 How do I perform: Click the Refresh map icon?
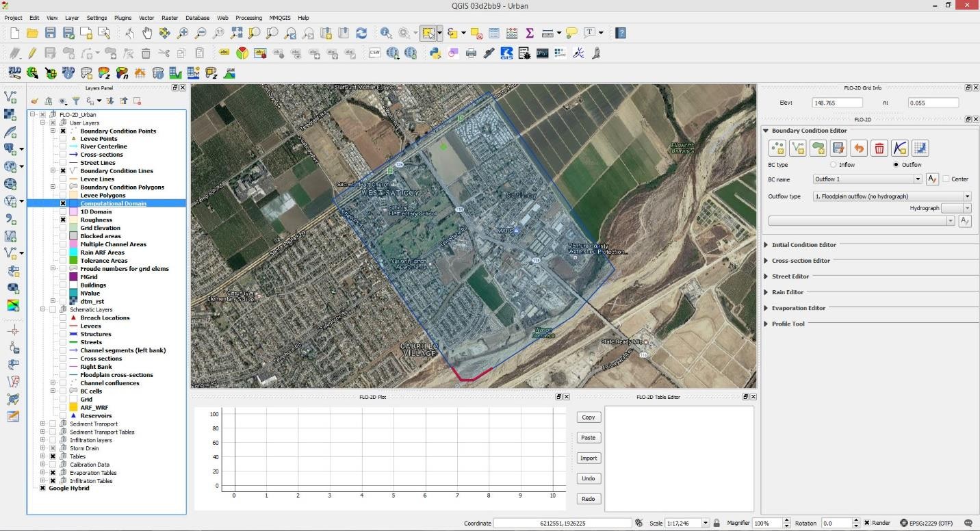pyautogui.click(x=361, y=33)
